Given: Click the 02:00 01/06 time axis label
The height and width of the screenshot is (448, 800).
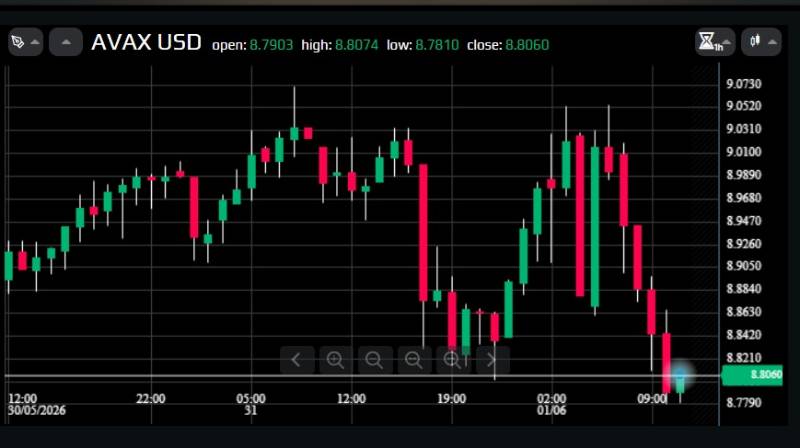Looking at the screenshot, I should pos(552,404).
